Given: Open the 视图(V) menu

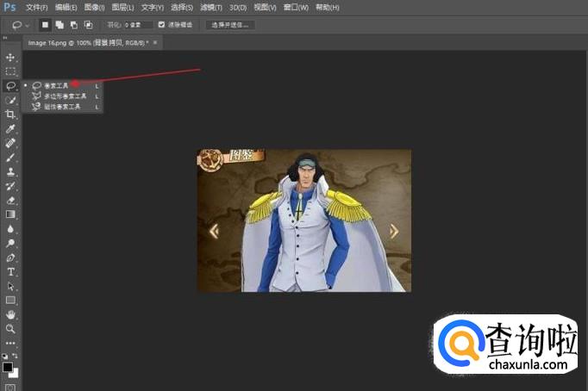Looking at the screenshot, I should (266, 8).
